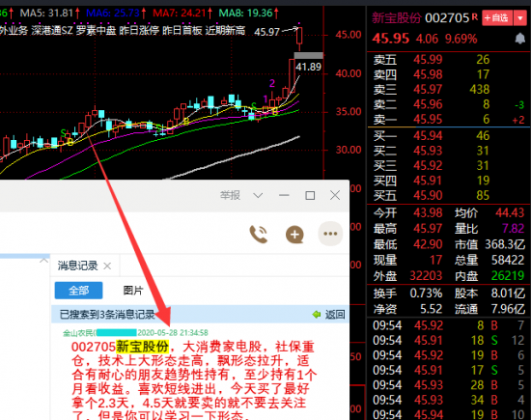Expand the chevron next to 举报

click(x=258, y=195)
